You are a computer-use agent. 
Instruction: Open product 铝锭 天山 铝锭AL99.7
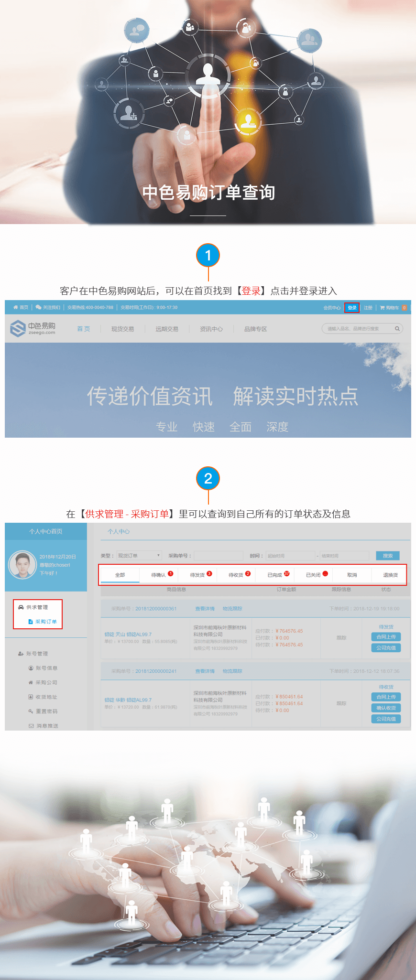(x=128, y=635)
